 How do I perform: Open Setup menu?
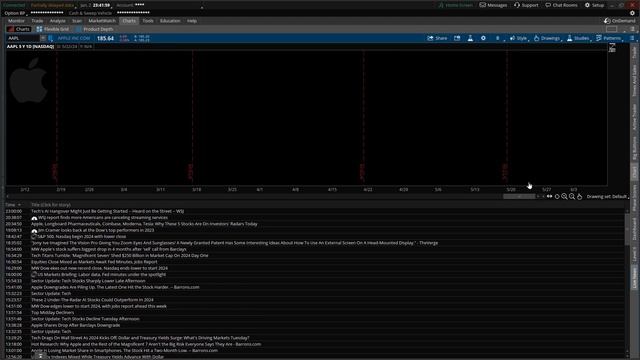click(594, 5)
